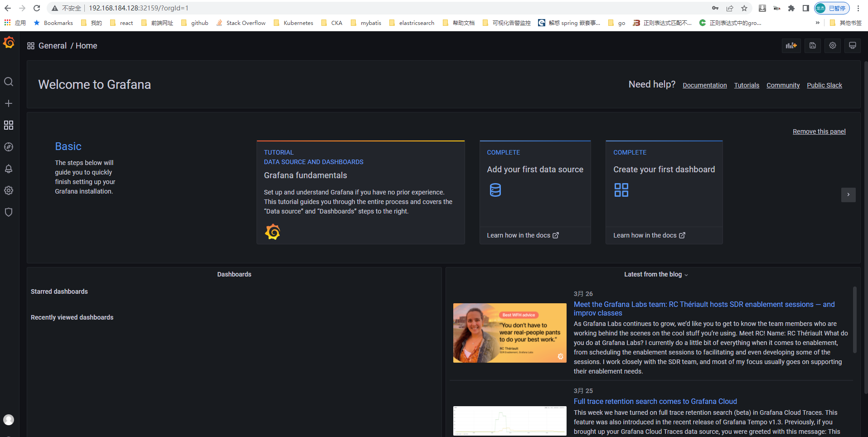Open the mybatis bookmark folder
This screenshot has height=437, width=868.
tap(366, 23)
